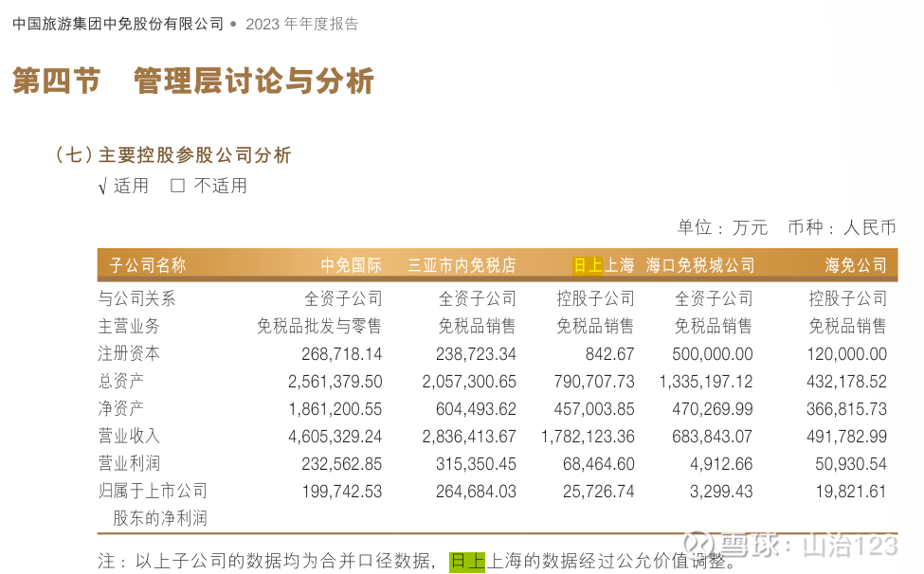924x574 pixels.
Task: Click total assets value 2,057,300.65
Action: pos(469,382)
